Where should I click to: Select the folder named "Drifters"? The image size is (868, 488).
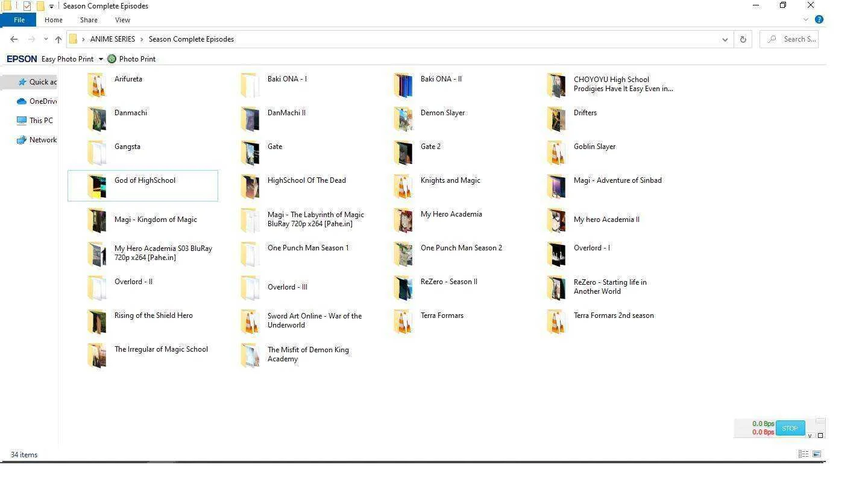(585, 113)
